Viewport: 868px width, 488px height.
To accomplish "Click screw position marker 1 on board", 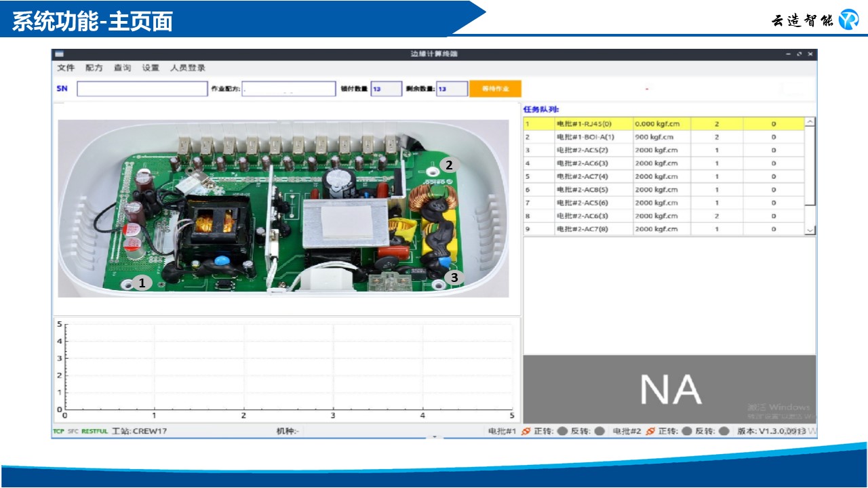I will coord(142,283).
